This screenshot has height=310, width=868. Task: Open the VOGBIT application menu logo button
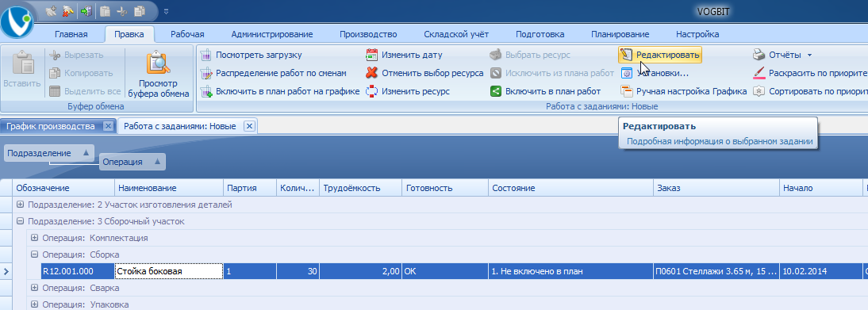17,21
